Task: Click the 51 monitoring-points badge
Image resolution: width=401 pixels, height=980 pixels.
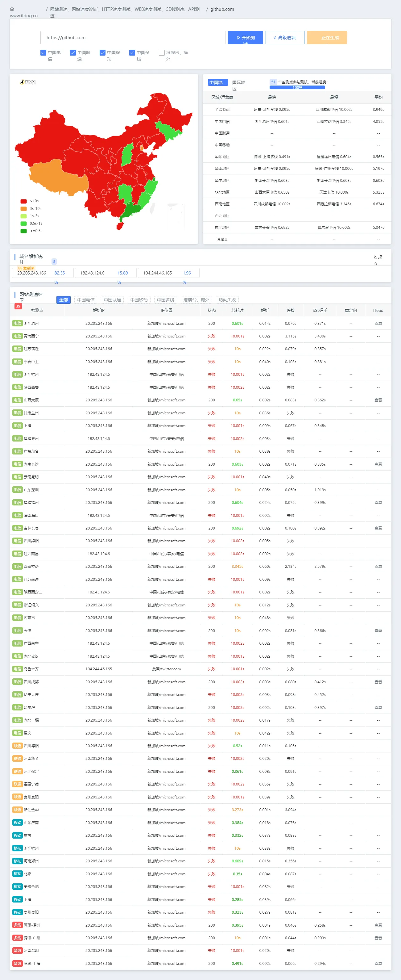Action: pyautogui.click(x=273, y=82)
